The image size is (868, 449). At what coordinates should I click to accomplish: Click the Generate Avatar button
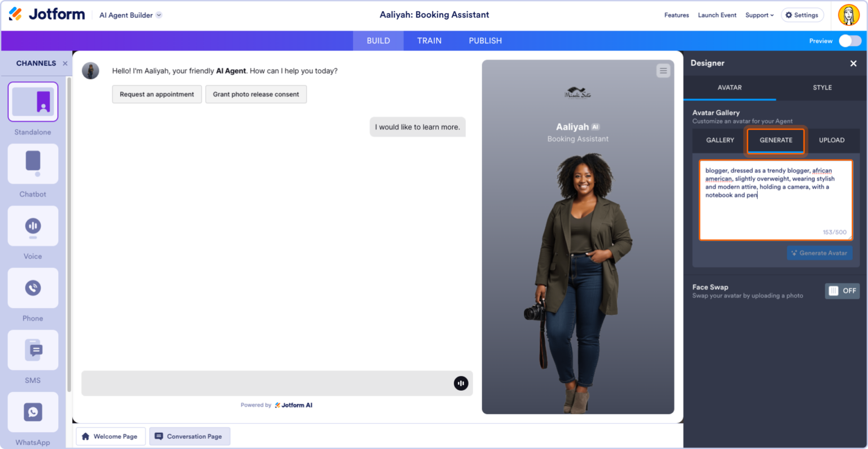[819, 253]
